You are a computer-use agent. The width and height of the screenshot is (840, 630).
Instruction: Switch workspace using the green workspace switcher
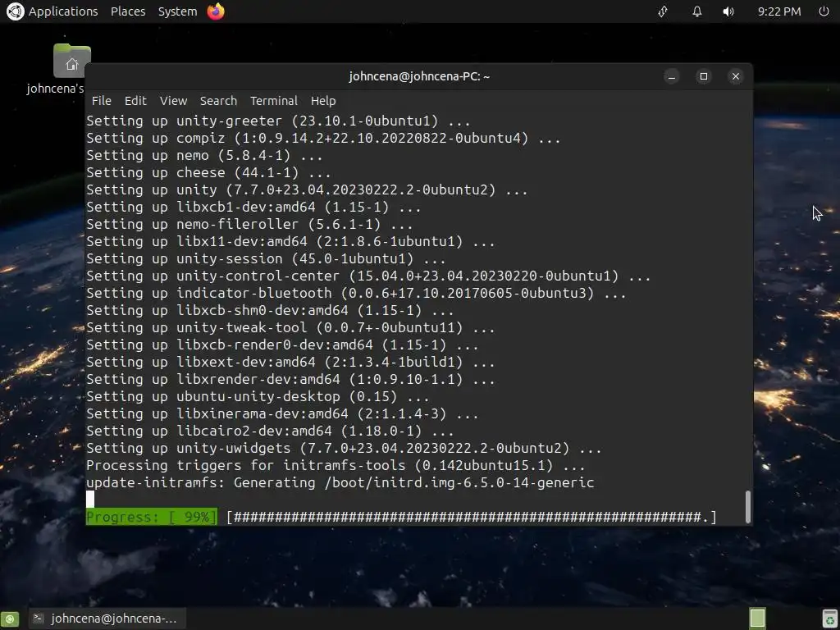757,619
